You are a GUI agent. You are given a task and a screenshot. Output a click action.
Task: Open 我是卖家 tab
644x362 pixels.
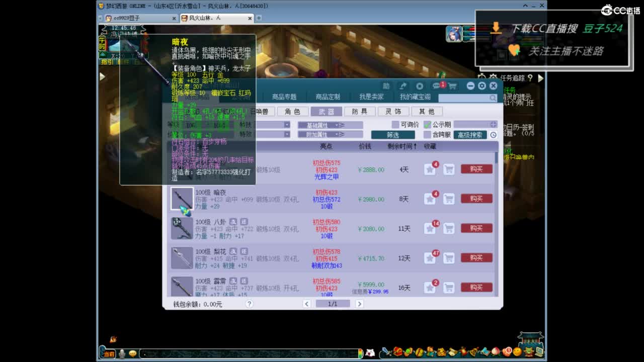tap(371, 97)
